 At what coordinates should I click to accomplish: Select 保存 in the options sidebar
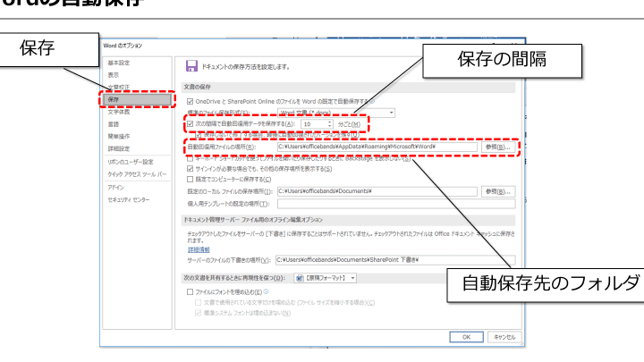(x=137, y=99)
